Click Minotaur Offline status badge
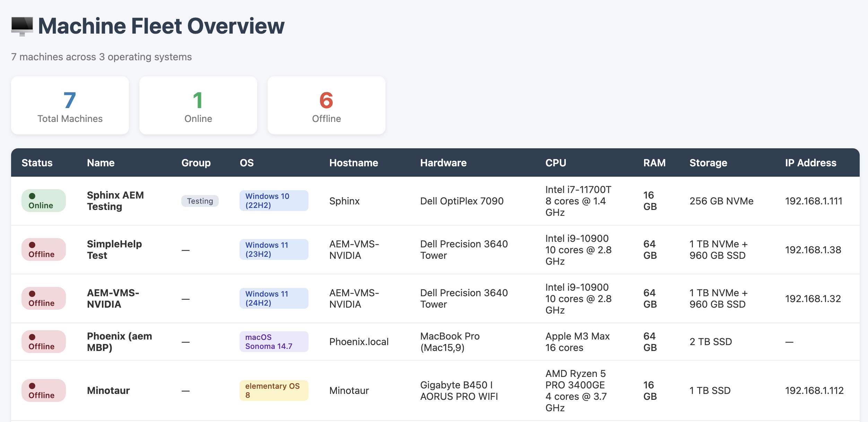The width and height of the screenshot is (868, 422). point(44,390)
